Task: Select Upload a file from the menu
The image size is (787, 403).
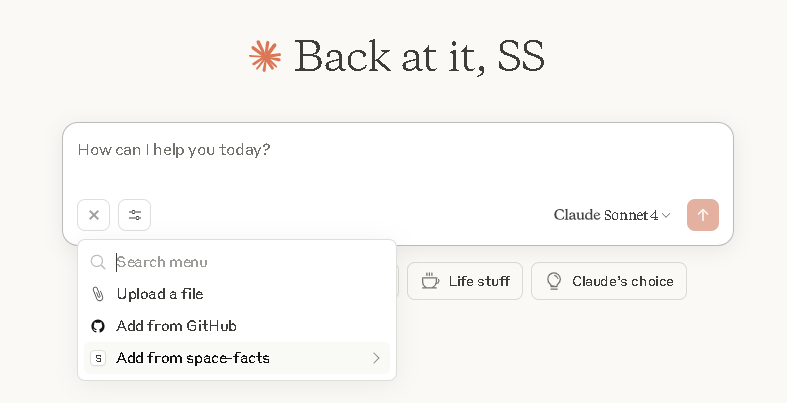Action: [160, 294]
